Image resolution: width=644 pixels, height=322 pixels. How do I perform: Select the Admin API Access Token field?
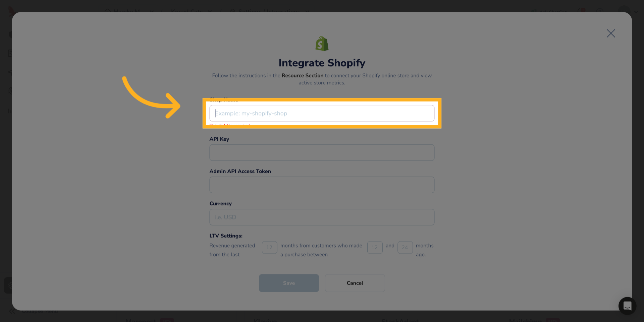(322, 185)
